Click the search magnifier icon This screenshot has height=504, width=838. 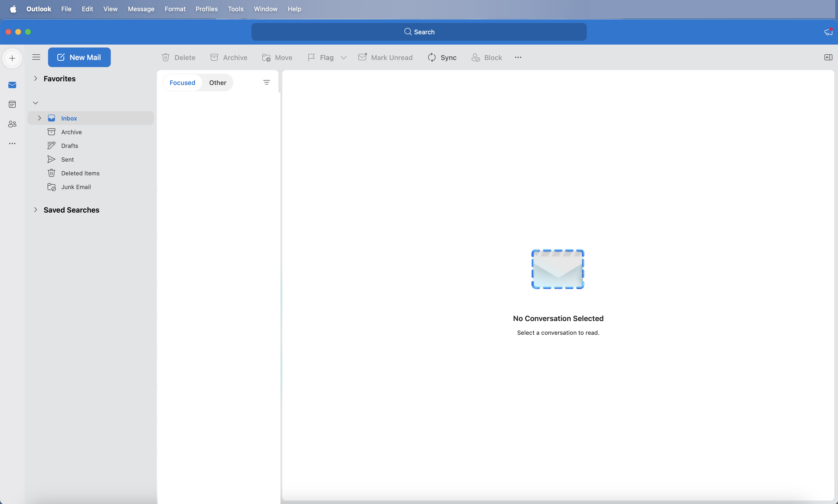407,32
